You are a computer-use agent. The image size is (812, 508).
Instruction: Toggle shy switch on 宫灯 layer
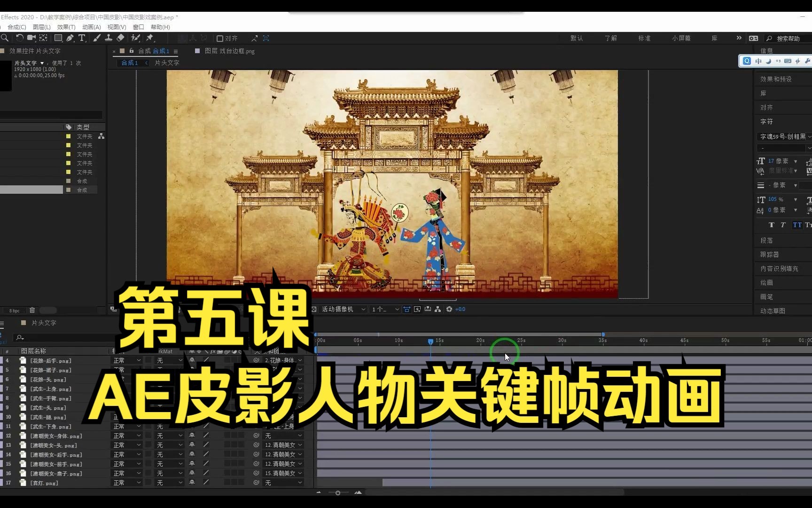(192, 483)
